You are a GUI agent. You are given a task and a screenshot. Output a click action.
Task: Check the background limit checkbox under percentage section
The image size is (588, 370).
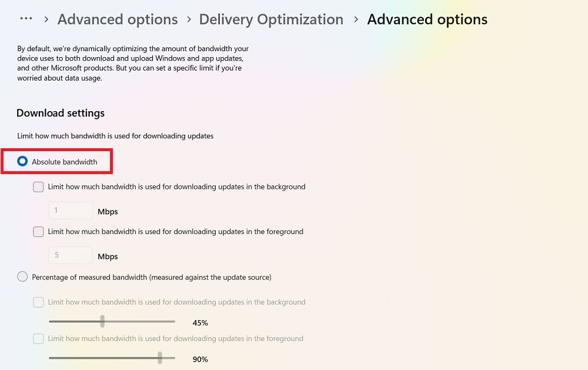tap(38, 302)
